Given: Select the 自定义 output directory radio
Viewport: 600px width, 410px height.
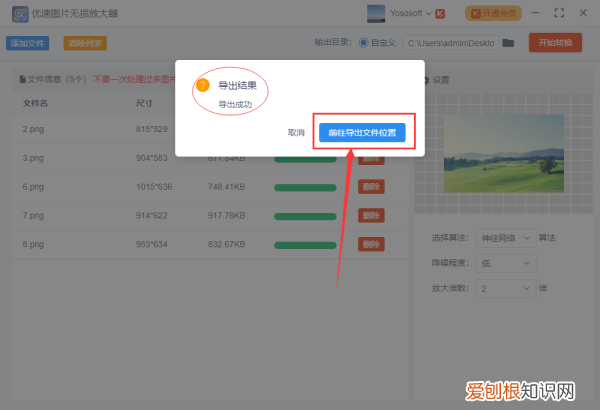Looking at the screenshot, I should coord(364,42).
